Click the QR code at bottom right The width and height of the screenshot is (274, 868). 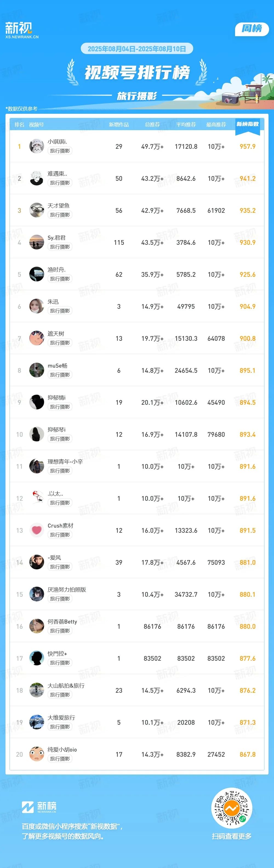232,808
